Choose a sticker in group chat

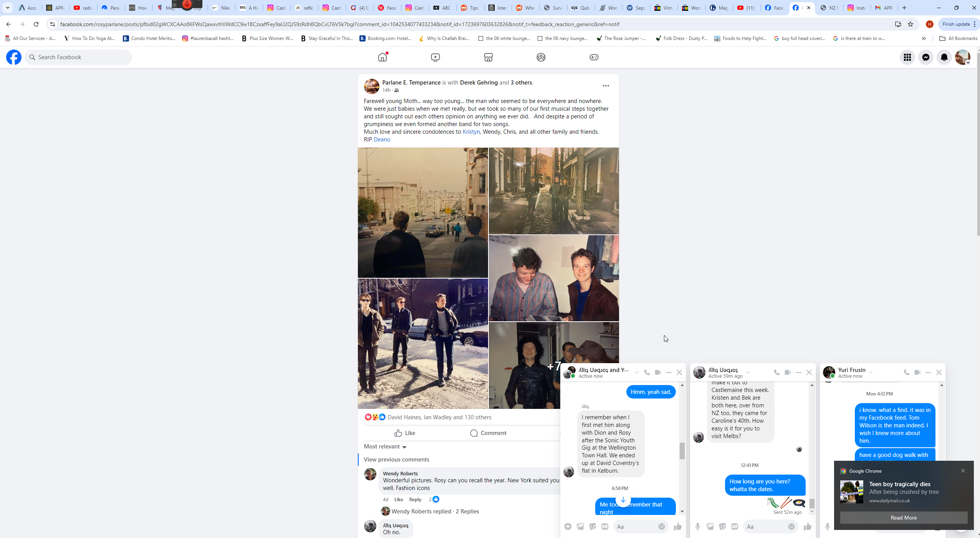(593, 526)
